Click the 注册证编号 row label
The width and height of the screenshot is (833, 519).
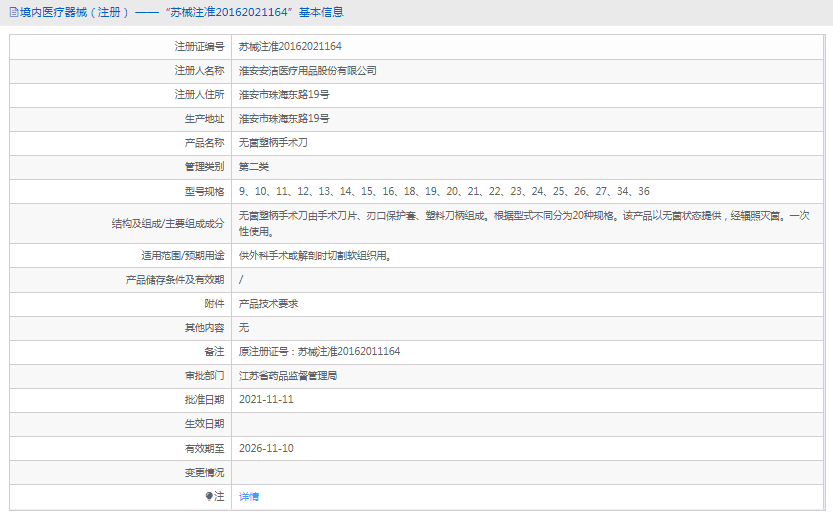point(200,47)
